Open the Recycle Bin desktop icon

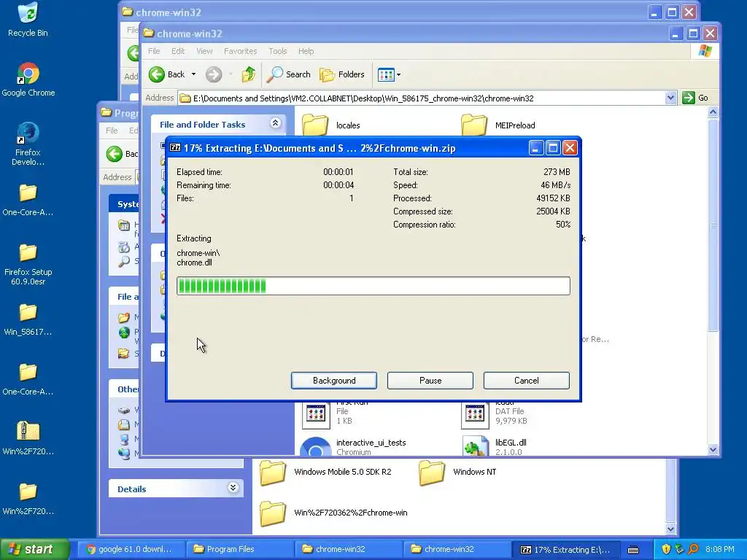pyautogui.click(x=28, y=20)
